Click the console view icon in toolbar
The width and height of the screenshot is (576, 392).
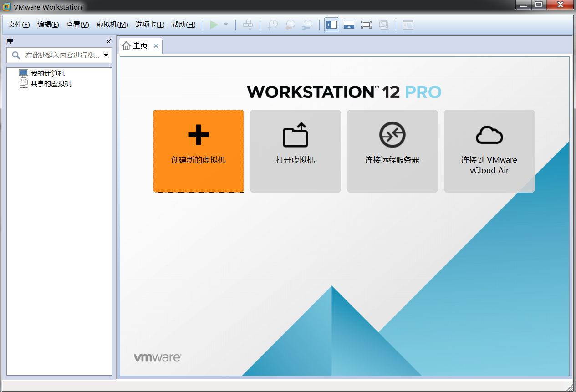point(408,25)
